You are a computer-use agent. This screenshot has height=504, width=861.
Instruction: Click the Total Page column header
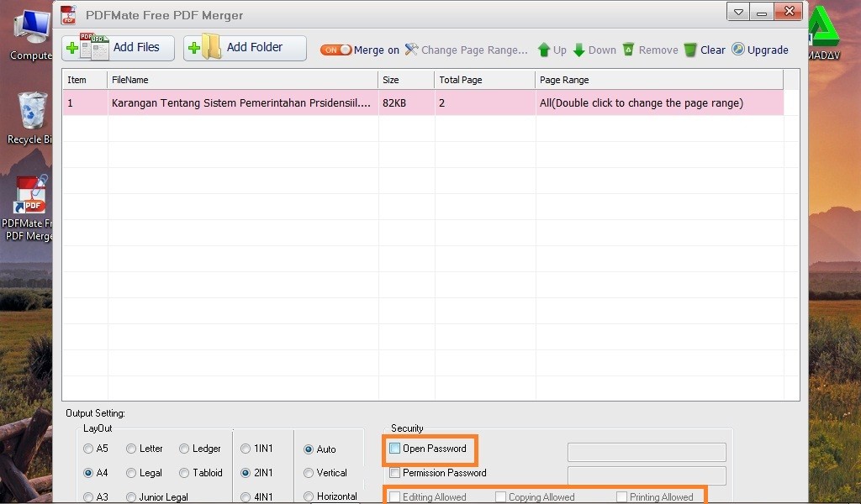tap(485, 80)
